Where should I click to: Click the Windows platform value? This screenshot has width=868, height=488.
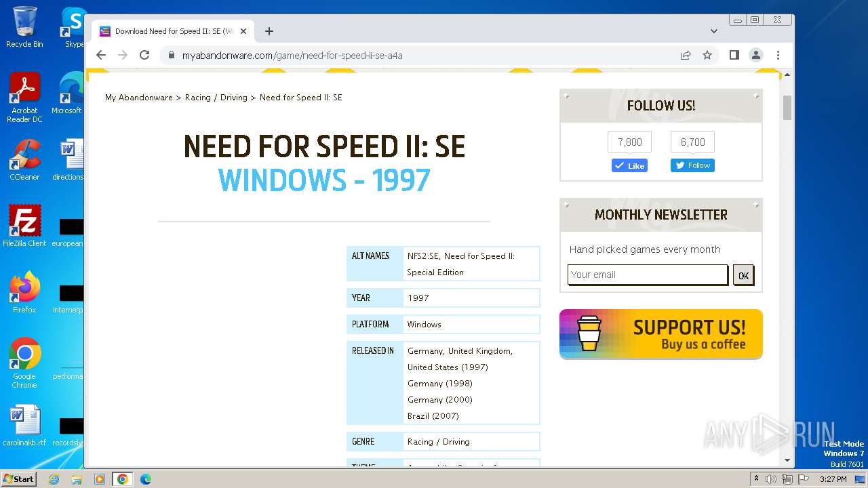[x=424, y=325]
